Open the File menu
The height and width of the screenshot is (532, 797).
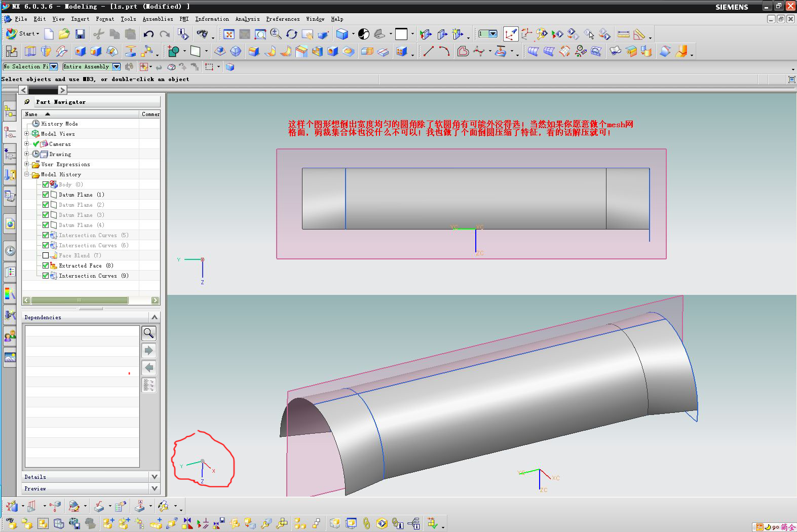(21, 19)
